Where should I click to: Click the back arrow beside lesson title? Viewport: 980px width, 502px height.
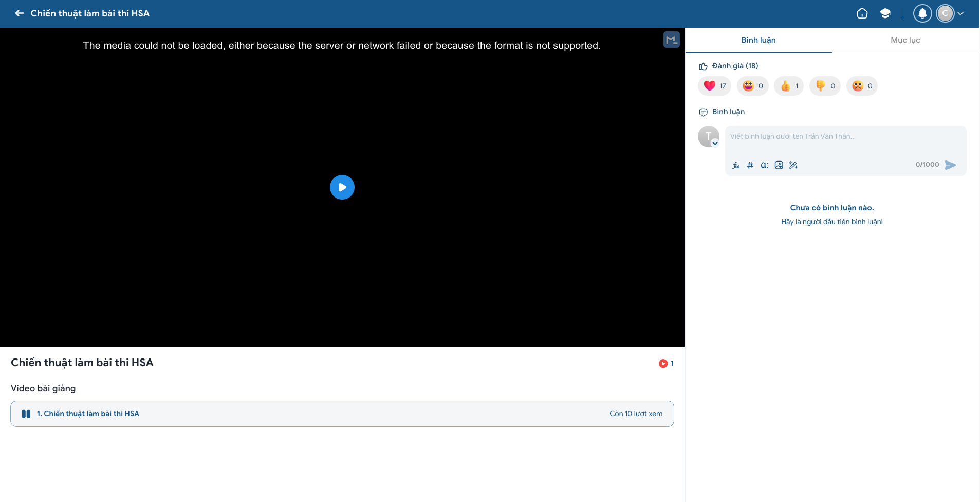20,13
